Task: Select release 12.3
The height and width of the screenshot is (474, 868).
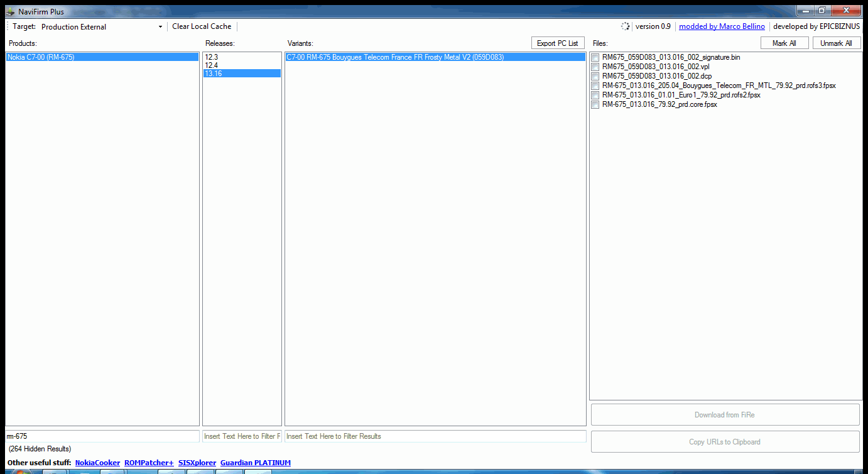Action: [242, 57]
